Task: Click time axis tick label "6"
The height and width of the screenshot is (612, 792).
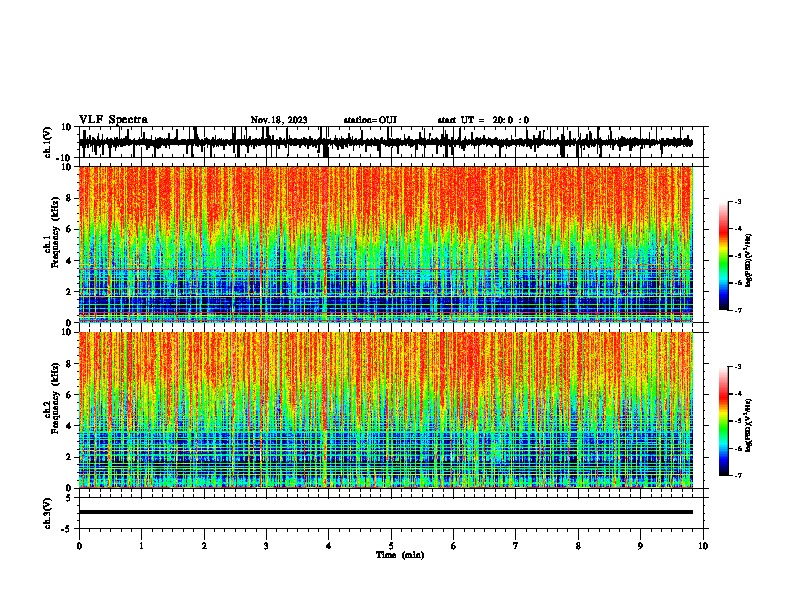Action: pos(454,546)
